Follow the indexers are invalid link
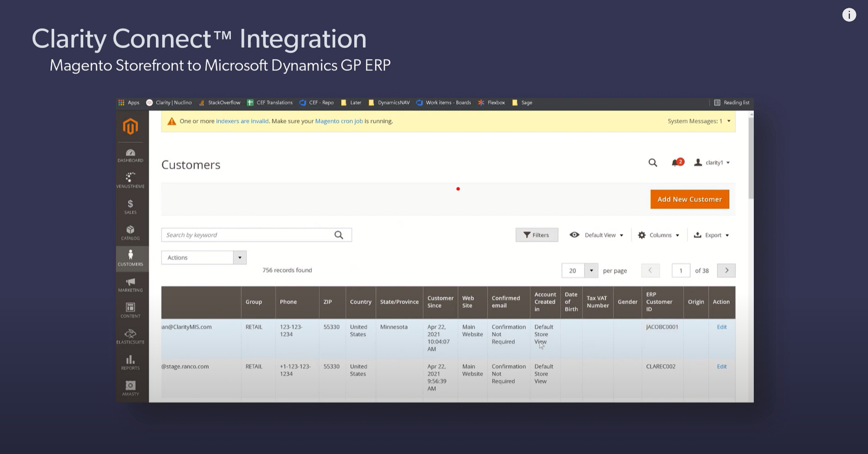Screen dimensions: 868x454 coord(242,121)
